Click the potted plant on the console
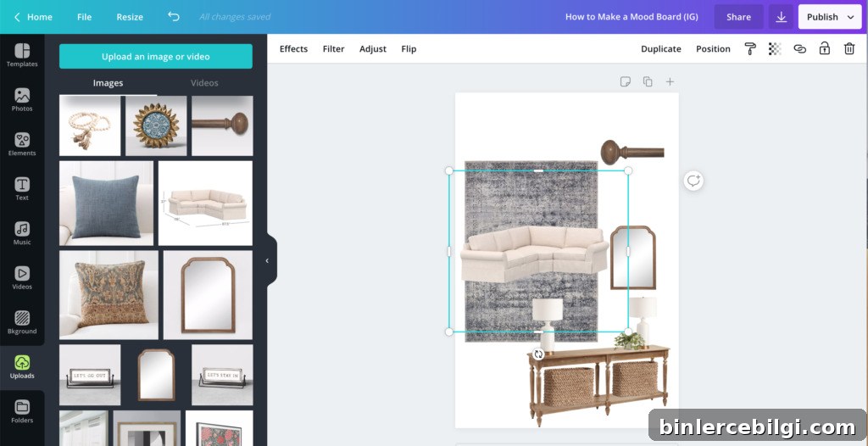Viewport: 868px width, 446px height. [x=630, y=341]
